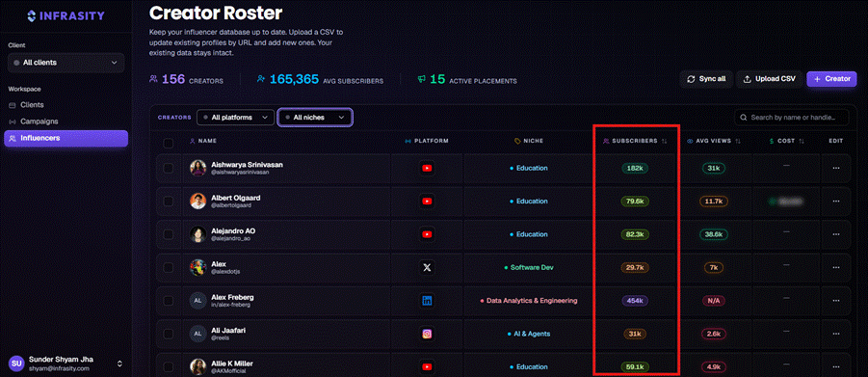Click the N/A avg views badge
868x377 pixels.
coord(713,301)
